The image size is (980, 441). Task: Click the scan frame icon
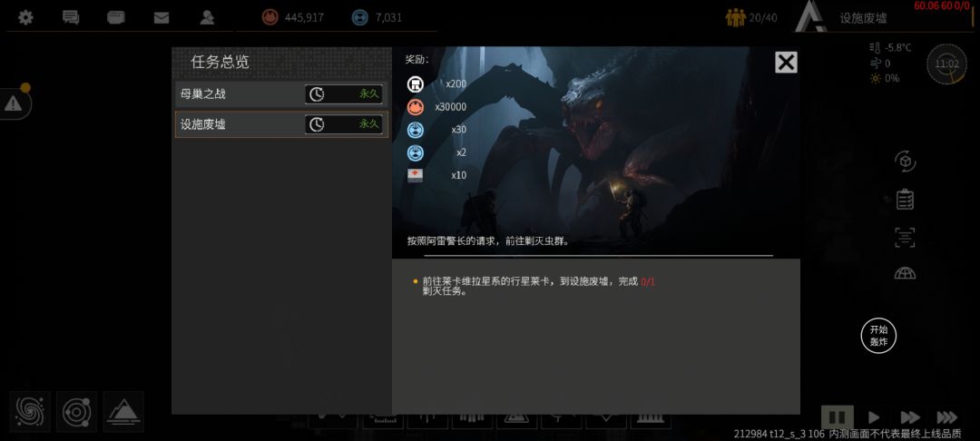click(905, 238)
